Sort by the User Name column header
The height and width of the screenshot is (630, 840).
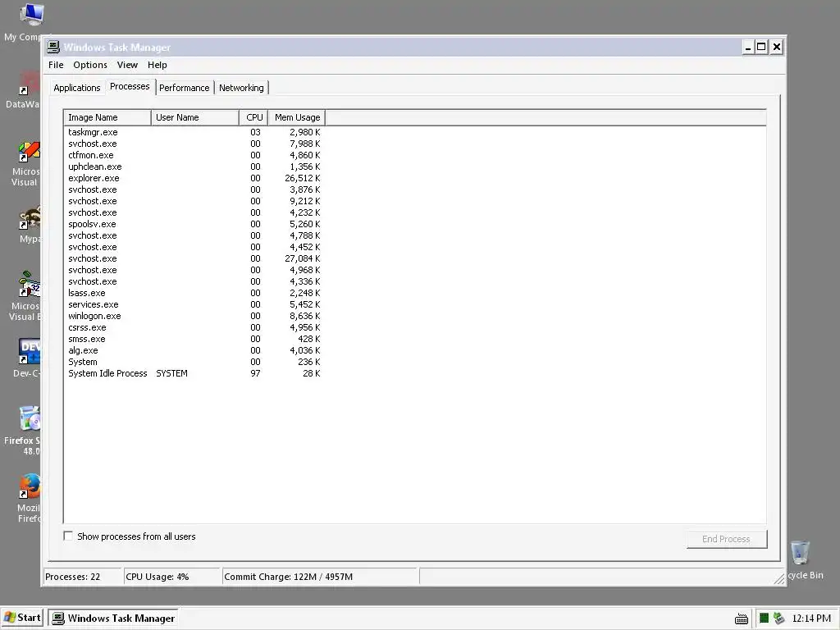195,117
